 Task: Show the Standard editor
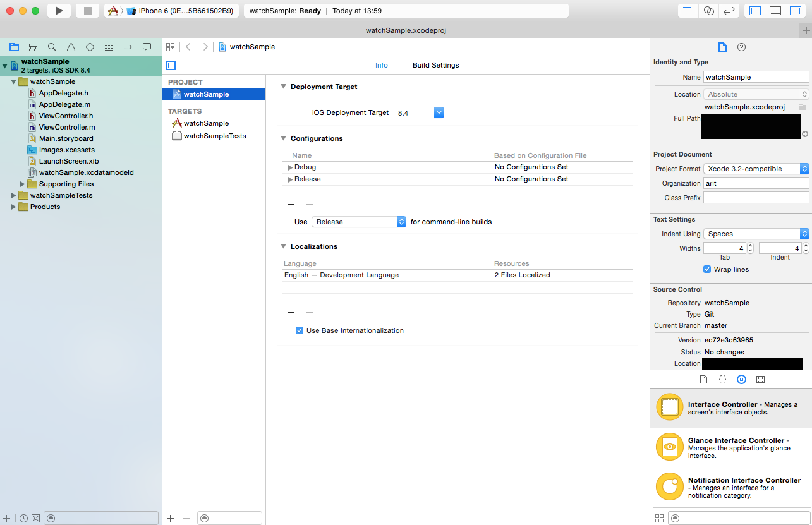[x=689, y=11]
